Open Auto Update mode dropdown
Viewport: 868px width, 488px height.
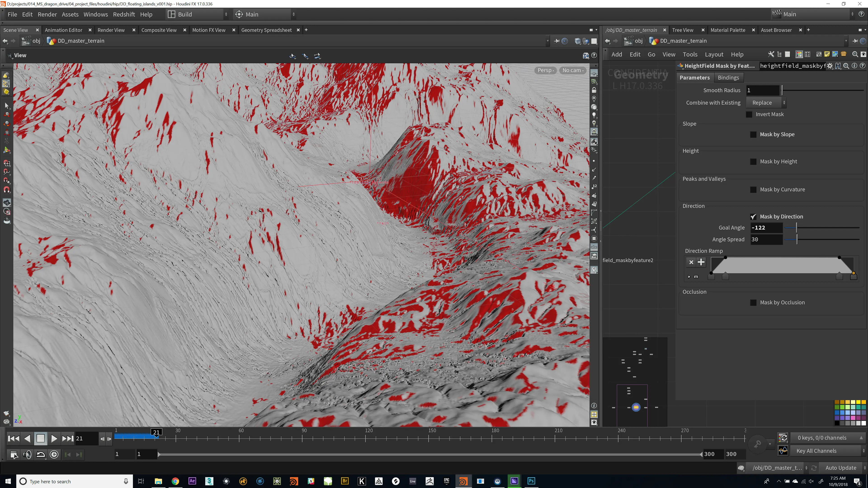click(843, 467)
